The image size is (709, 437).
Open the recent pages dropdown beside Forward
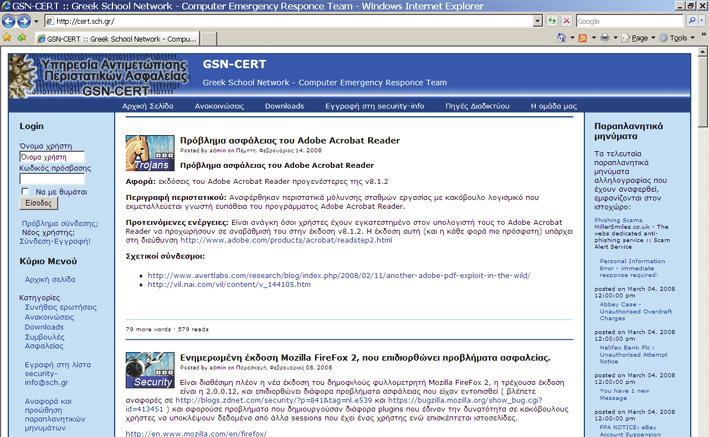(x=36, y=21)
